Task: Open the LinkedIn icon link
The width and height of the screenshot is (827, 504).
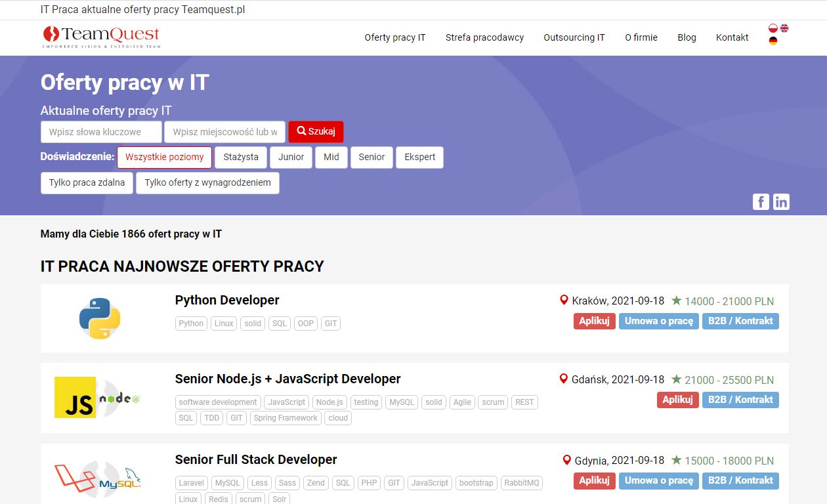Action: pyautogui.click(x=781, y=201)
